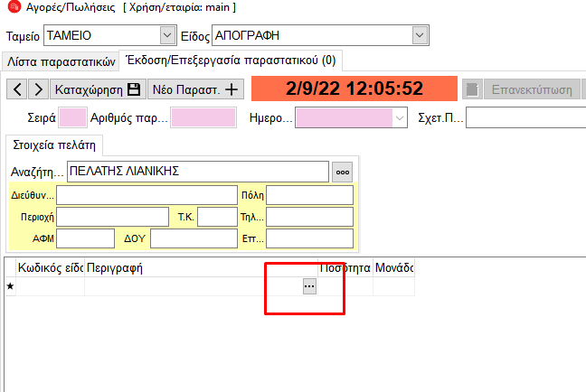The width and height of the screenshot is (586, 392).
Task: Create new document with Νέο Παραστ. button
Action: (x=196, y=89)
